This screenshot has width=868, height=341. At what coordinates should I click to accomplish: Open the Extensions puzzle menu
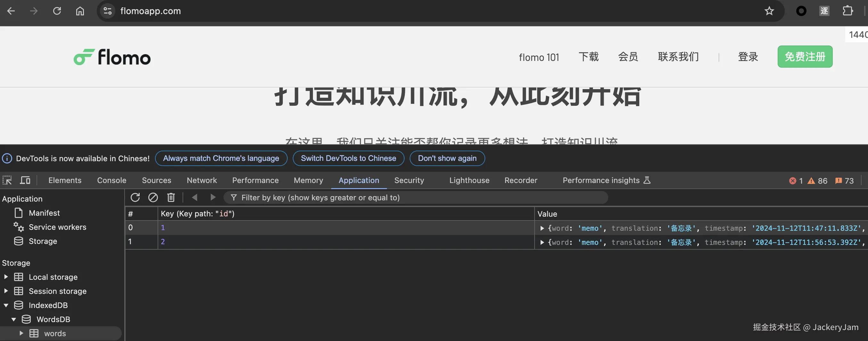(848, 11)
